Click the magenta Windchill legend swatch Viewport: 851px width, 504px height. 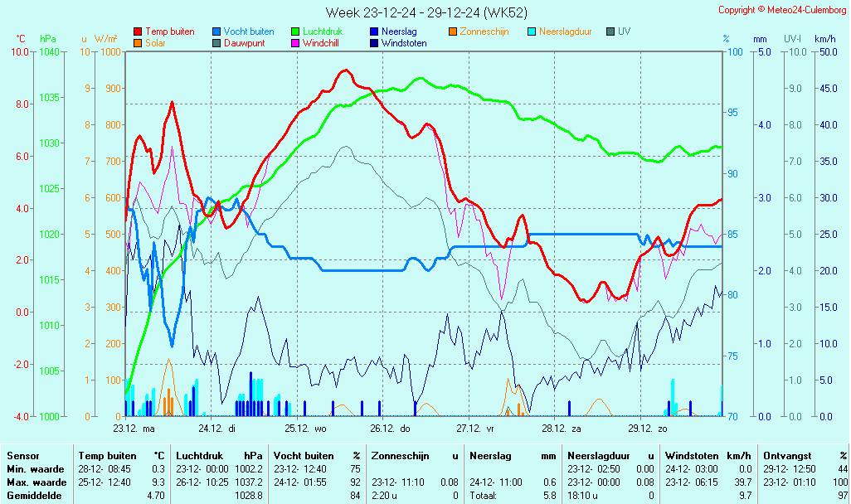[295, 43]
